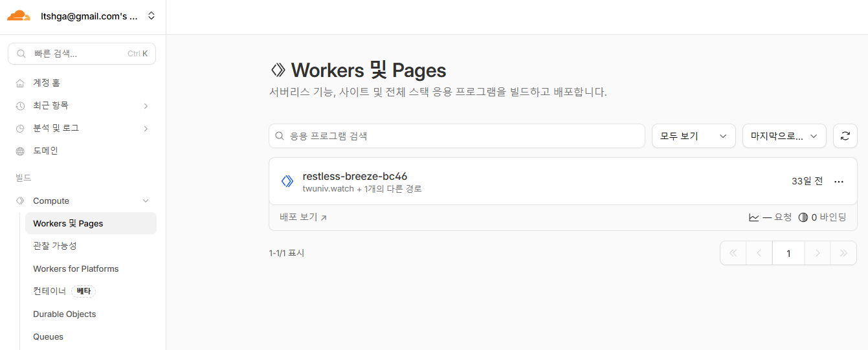
Task: Click the bindings icon beside 0 바인딩
Action: pos(803,218)
